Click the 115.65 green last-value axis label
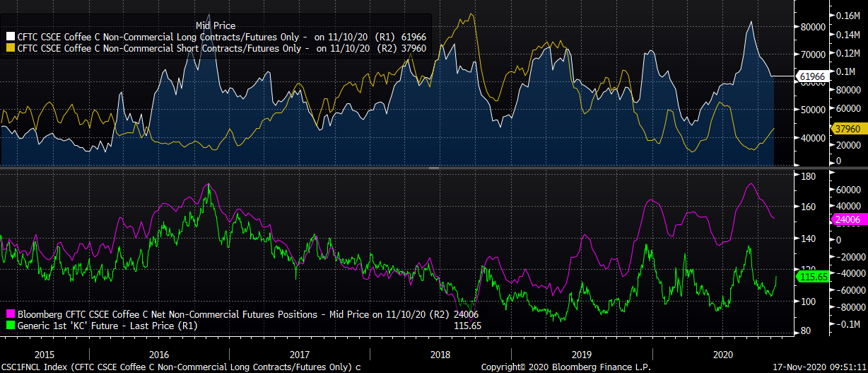868x373 pixels. pyautogui.click(x=812, y=277)
